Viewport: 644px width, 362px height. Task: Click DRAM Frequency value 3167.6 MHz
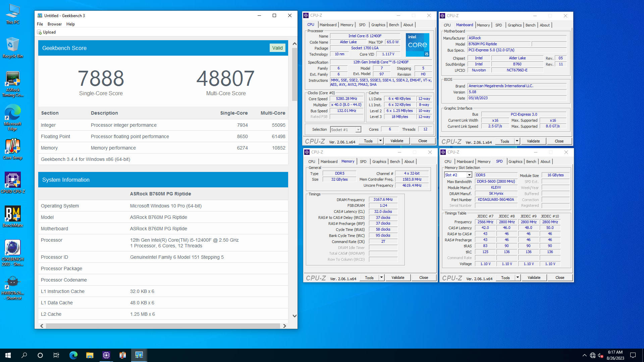coord(383,199)
